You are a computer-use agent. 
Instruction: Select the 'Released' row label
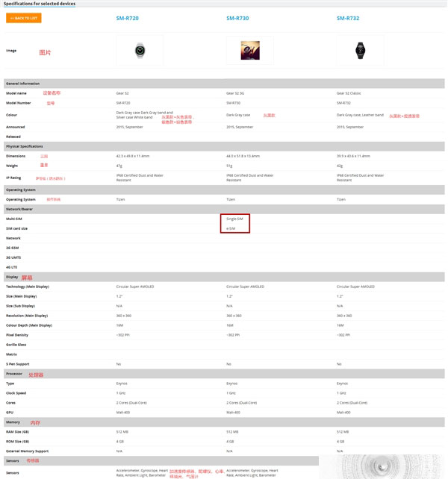13,137
